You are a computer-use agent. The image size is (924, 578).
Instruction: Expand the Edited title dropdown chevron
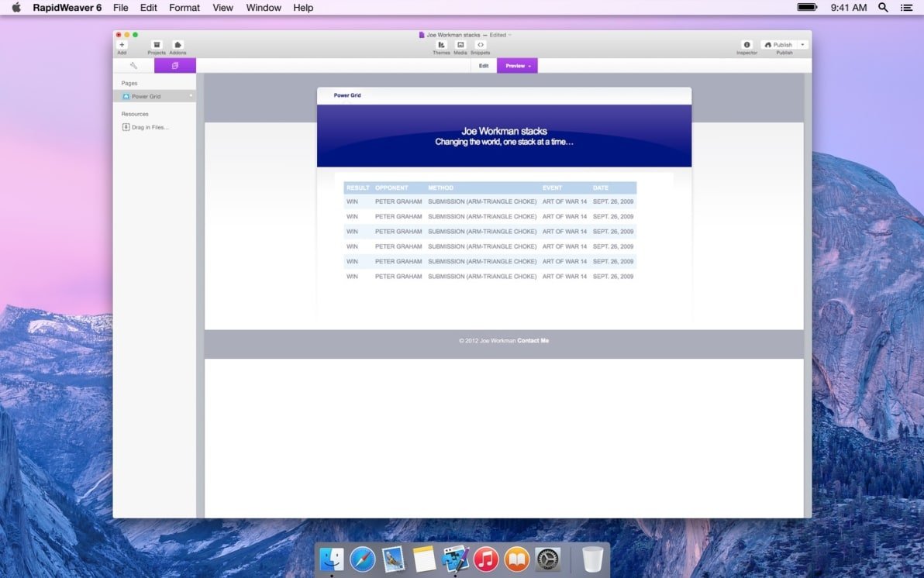coord(510,35)
